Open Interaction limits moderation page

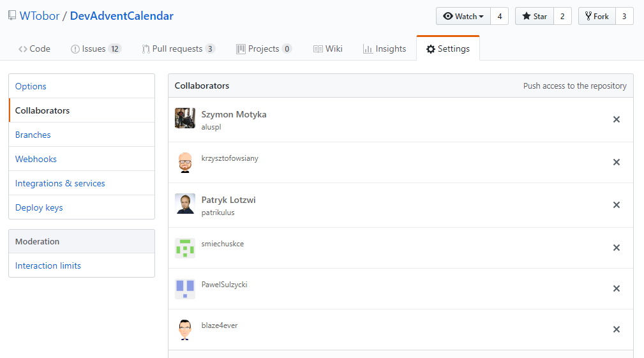coord(48,265)
